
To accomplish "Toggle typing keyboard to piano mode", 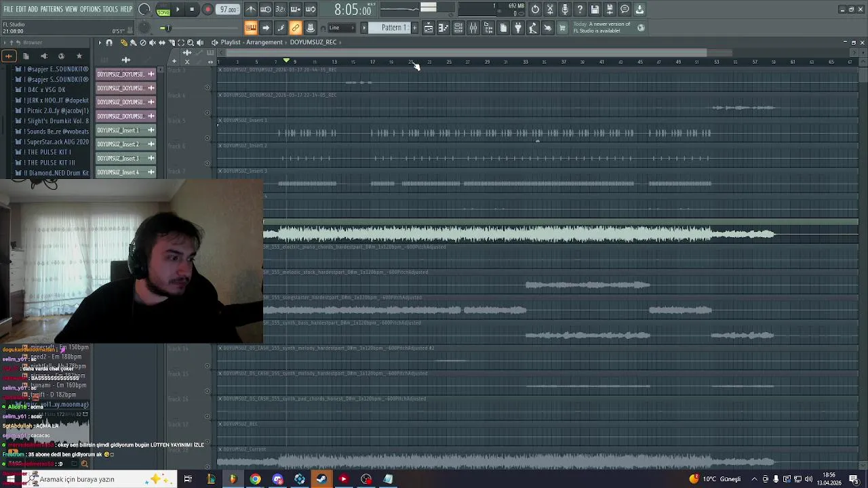I will coord(251,28).
